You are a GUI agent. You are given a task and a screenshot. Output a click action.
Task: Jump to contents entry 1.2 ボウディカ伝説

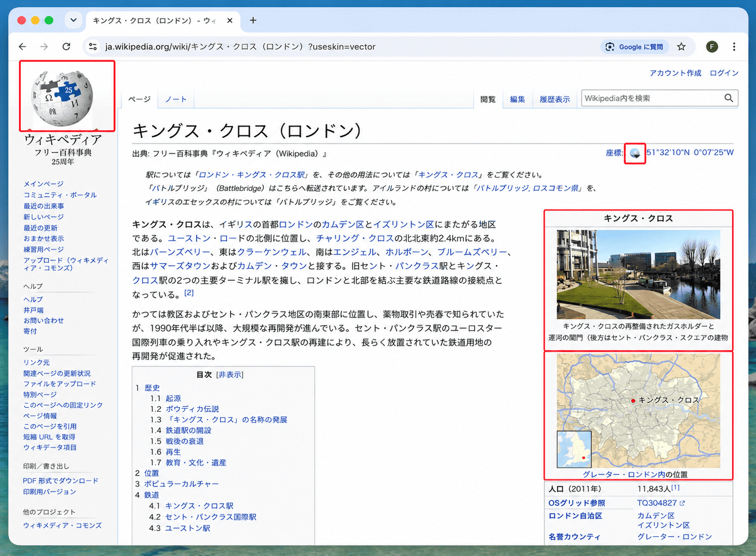tap(192, 409)
